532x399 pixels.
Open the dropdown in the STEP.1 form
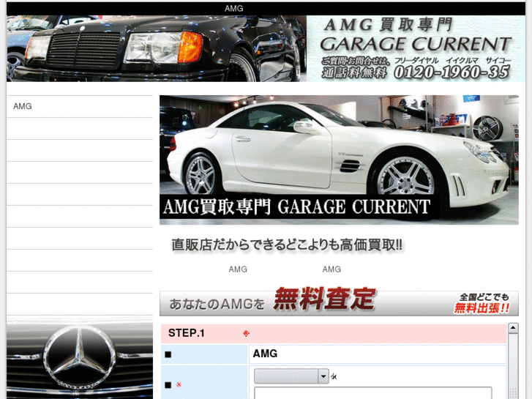tap(291, 376)
